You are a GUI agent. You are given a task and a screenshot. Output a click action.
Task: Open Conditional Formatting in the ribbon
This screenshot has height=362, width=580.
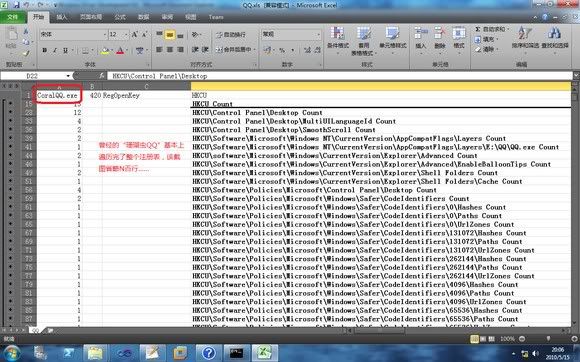tap(338, 40)
